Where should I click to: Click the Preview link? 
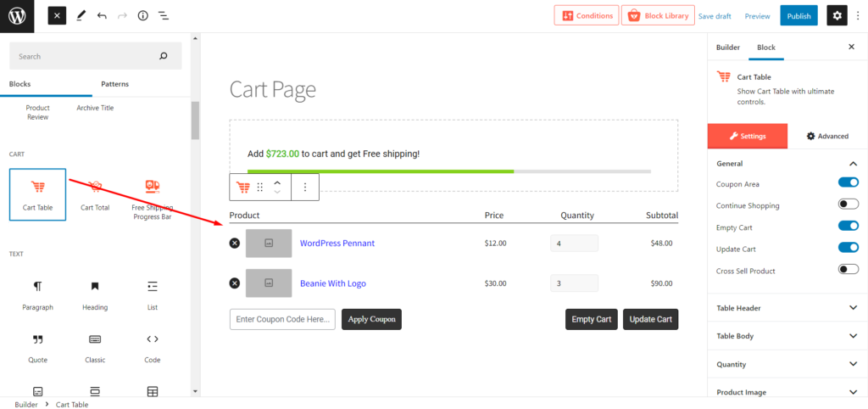(757, 16)
